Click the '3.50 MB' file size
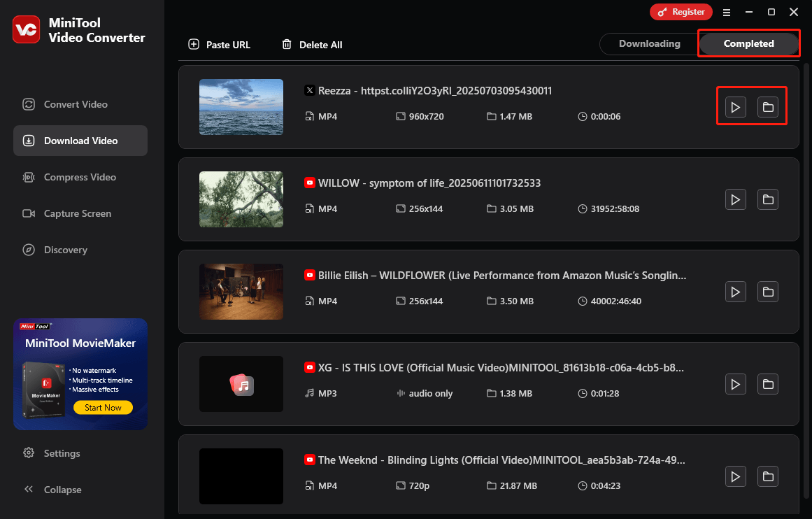Screen dimensions: 812x519 point(516,301)
